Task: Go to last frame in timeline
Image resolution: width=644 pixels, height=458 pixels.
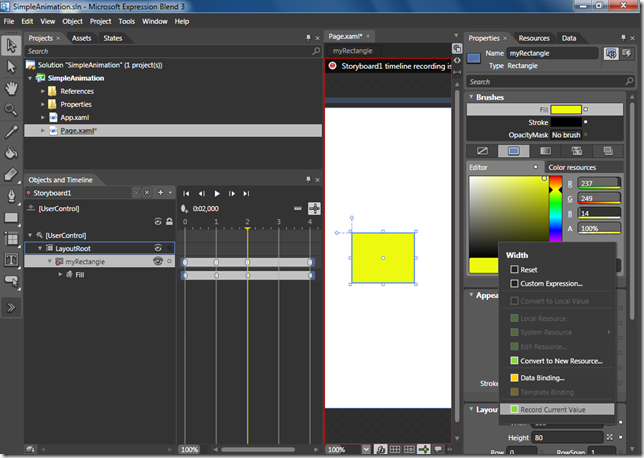Action: 246,193
